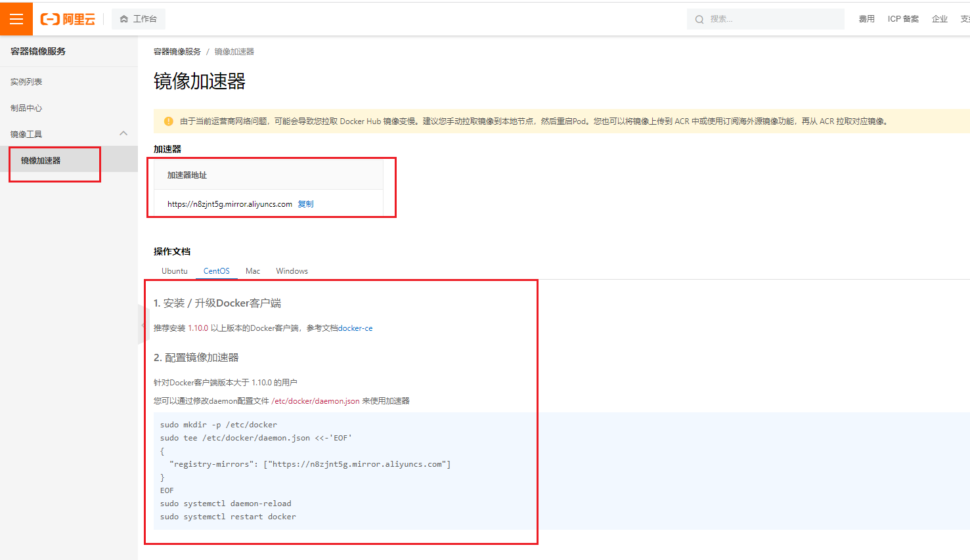Switch to the CentOS tab
Screen dimensions: 970x560
(x=217, y=271)
